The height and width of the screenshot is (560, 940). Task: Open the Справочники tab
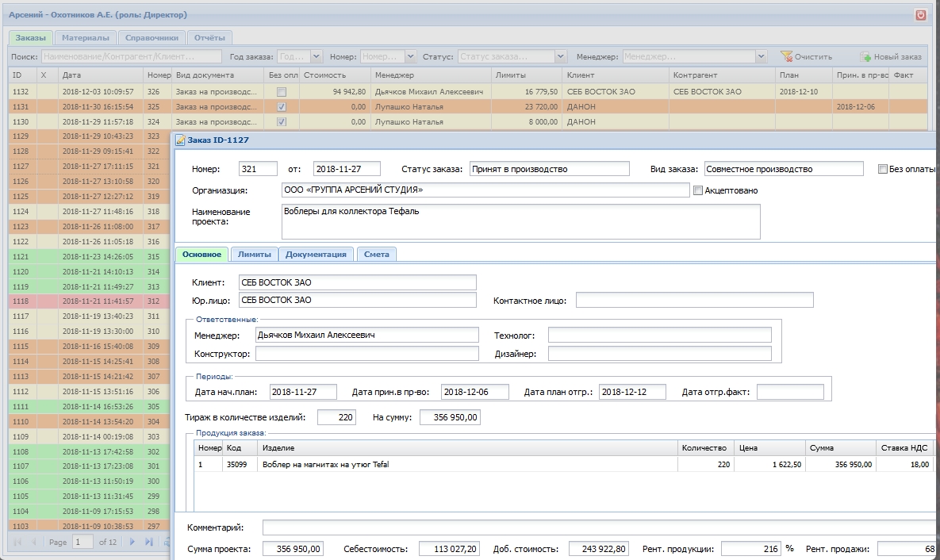[x=152, y=37]
